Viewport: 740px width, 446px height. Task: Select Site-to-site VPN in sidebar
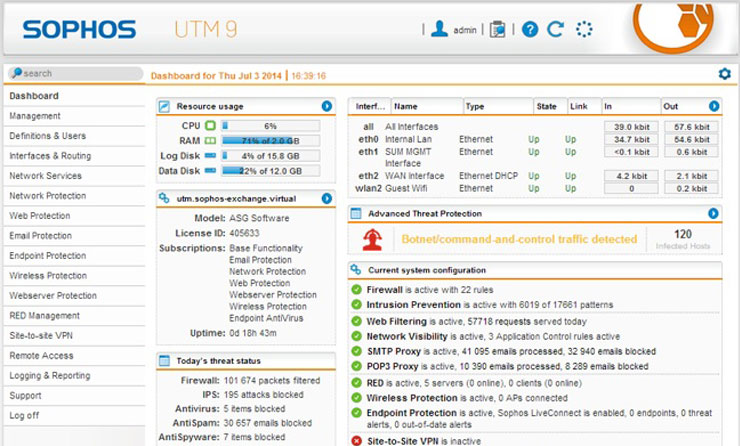[74, 336]
